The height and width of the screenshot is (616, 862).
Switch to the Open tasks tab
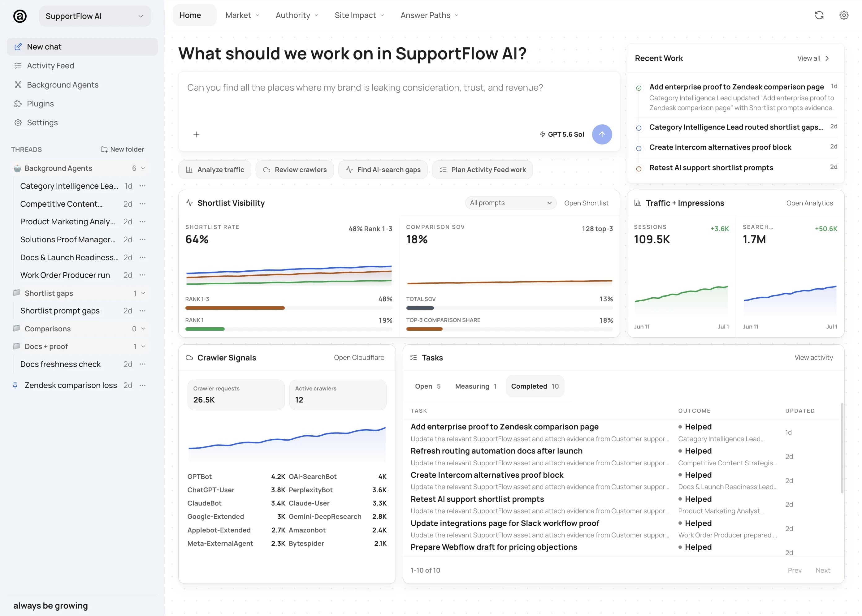pos(427,386)
